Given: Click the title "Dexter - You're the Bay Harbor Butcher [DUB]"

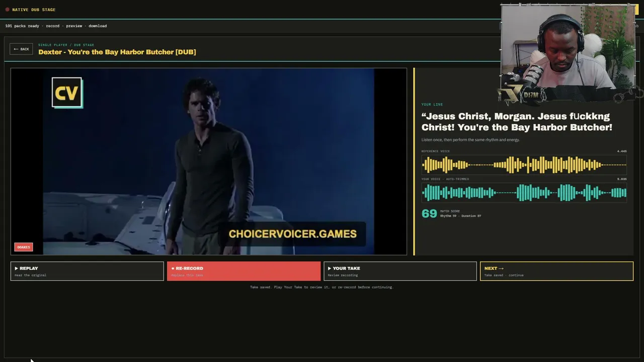Looking at the screenshot, I should coord(117,52).
